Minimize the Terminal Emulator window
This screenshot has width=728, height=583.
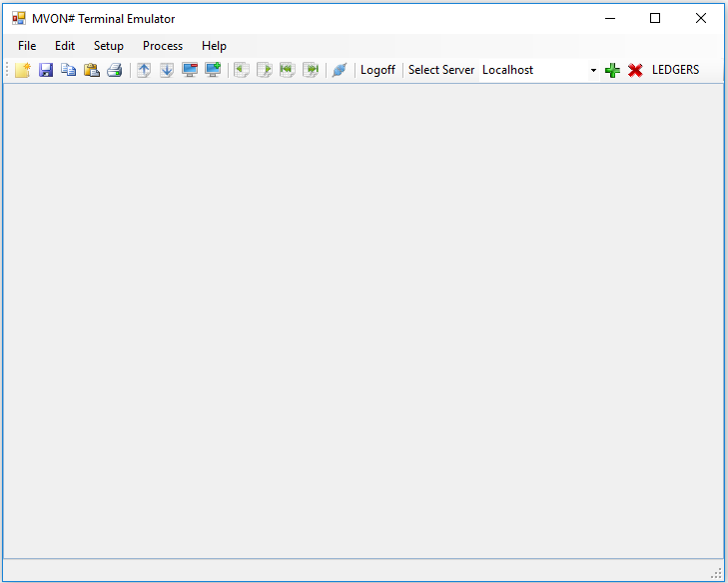click(610, 19)
